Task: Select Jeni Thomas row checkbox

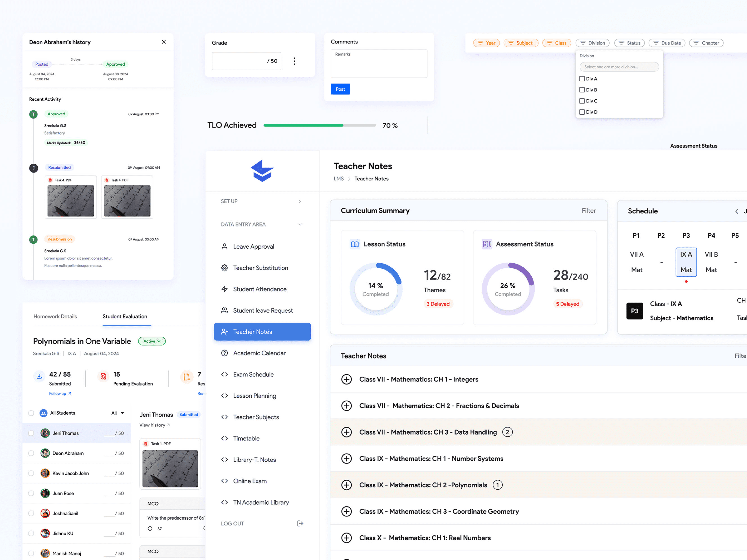Action: click(x=31, y=433)
